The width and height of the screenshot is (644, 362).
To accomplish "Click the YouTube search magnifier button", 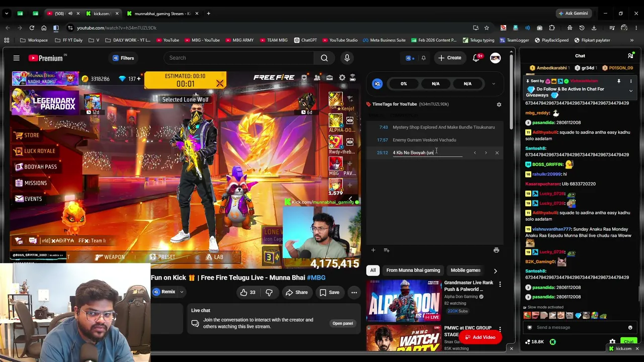I will coord(325,58).
